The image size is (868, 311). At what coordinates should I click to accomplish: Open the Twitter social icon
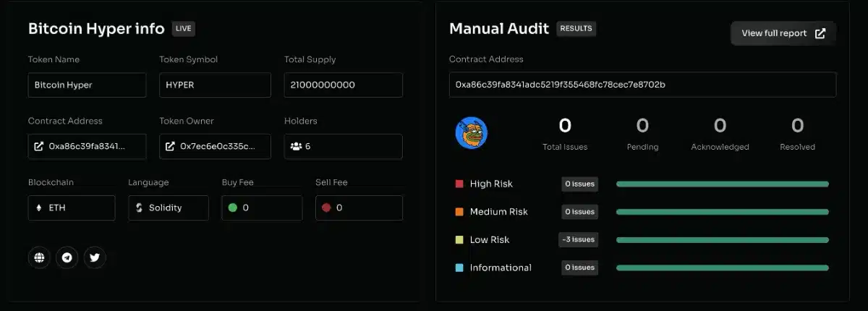coord(95,257)
